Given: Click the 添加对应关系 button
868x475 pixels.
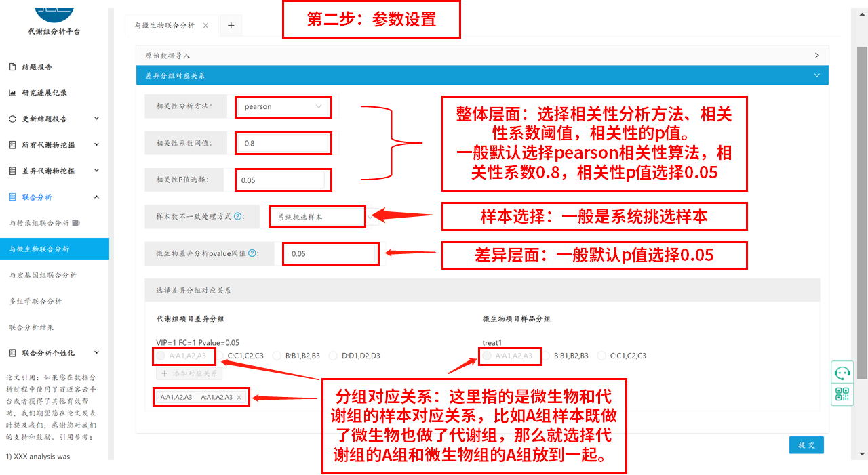Looking at the screenshot, I should pos(189,373).
